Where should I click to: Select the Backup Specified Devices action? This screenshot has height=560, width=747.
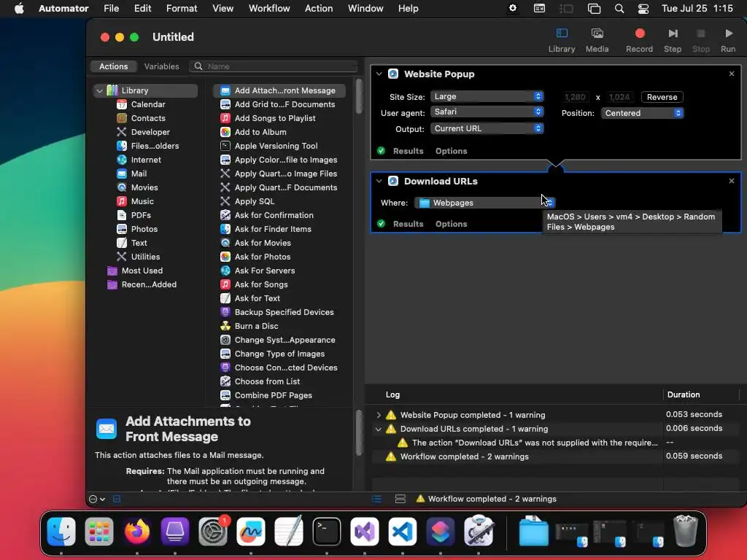[x=284, y=312]
